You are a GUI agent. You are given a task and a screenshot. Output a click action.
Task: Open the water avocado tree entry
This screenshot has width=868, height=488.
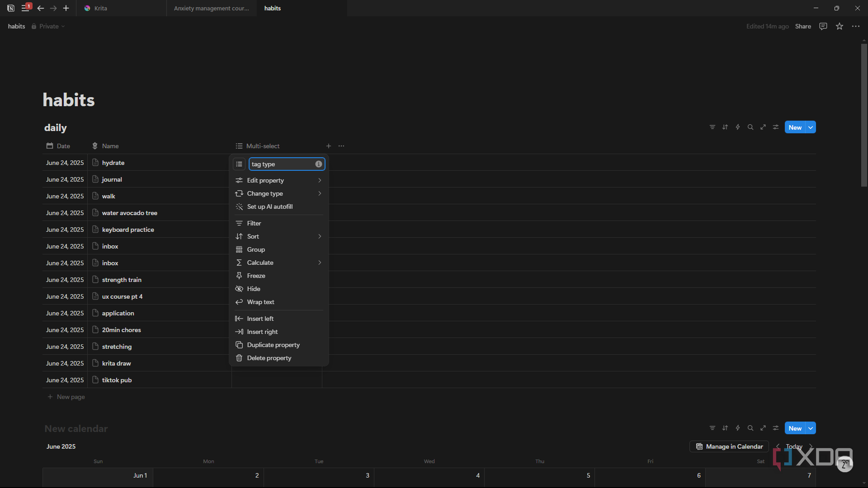pos(130,213)
